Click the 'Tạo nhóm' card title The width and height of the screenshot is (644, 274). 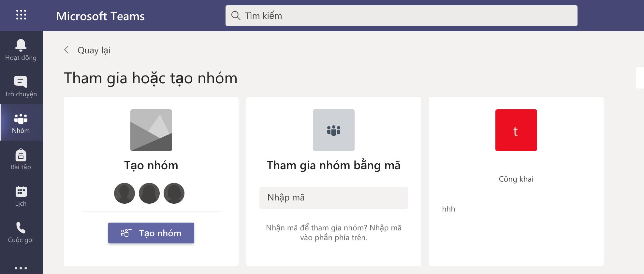[x=151, y=165]
